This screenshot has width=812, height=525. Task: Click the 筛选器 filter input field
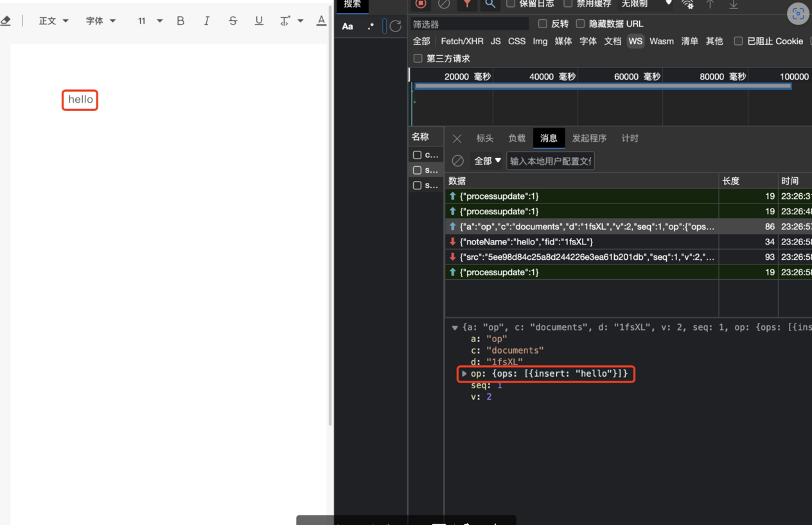point(469,24)
